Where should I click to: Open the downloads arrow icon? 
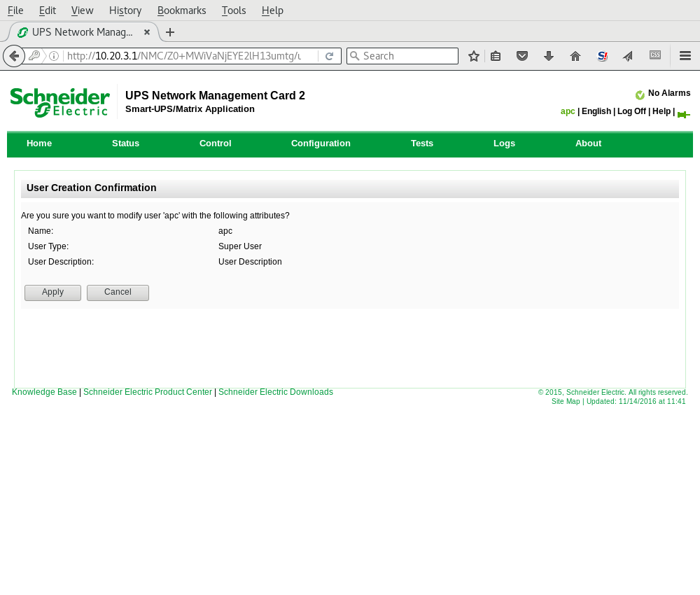(549, 56)
